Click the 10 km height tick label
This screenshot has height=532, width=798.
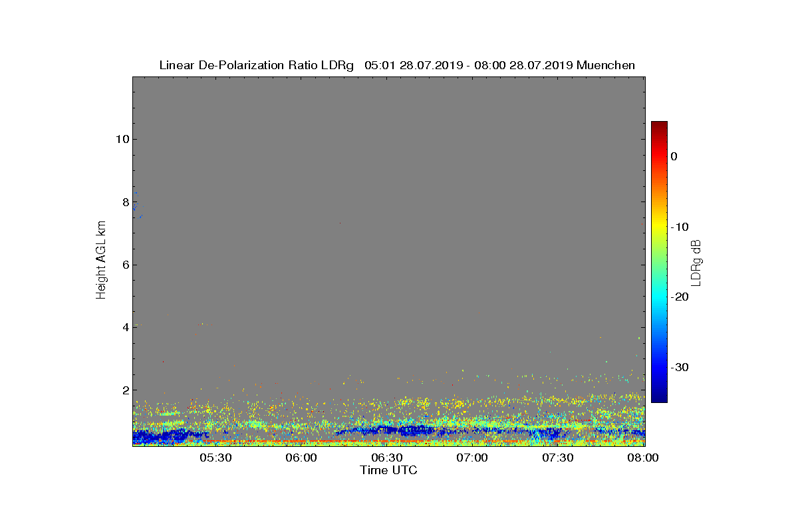[121, 139]
